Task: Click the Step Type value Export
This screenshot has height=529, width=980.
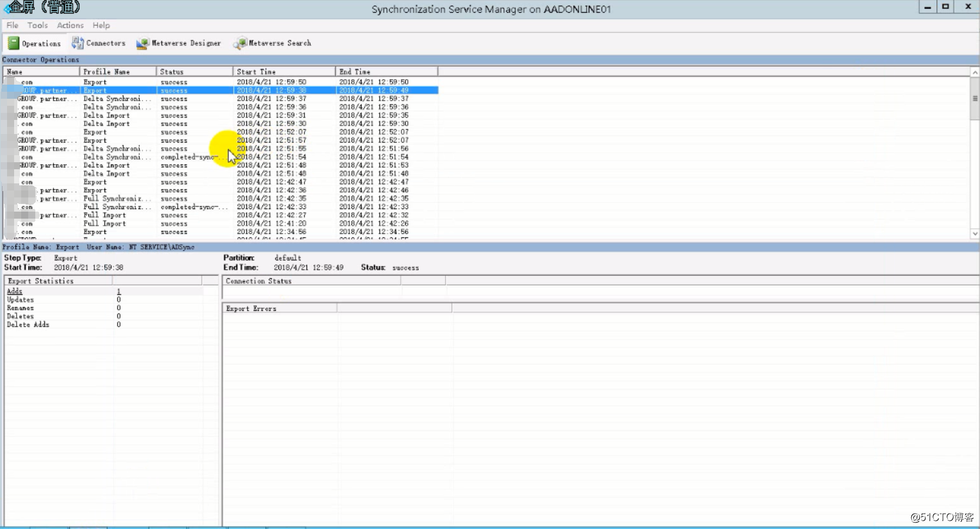Action: pyautogui.click(x=65, y=258)
